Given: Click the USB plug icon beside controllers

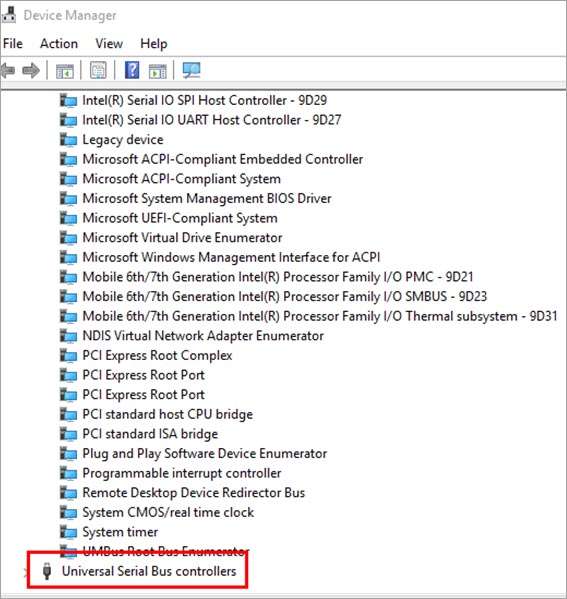Looking at the screenshot, I should coord(47,571).
